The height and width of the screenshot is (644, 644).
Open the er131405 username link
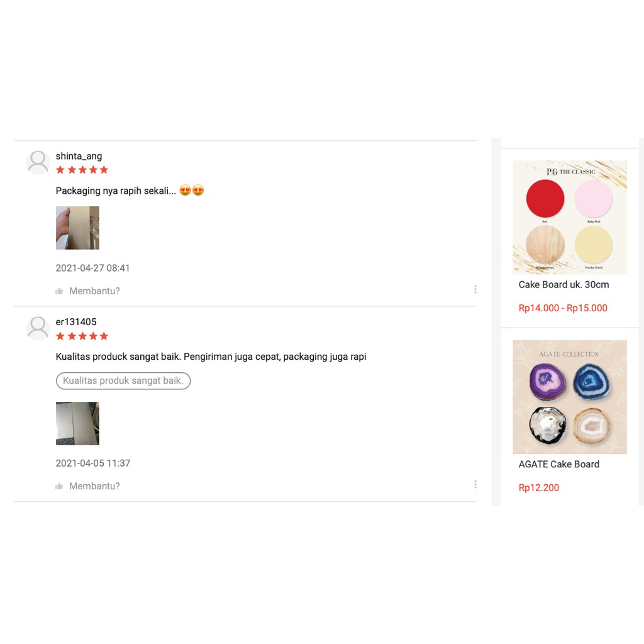pyautogui.click(x=76, y=322)
